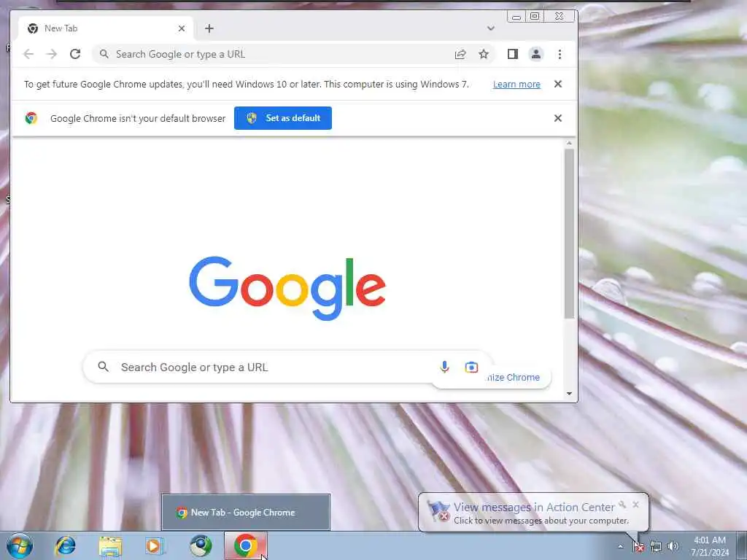The image size is (747, 560).
Task: Search by image with camera icon
Action: click(471, 367)
